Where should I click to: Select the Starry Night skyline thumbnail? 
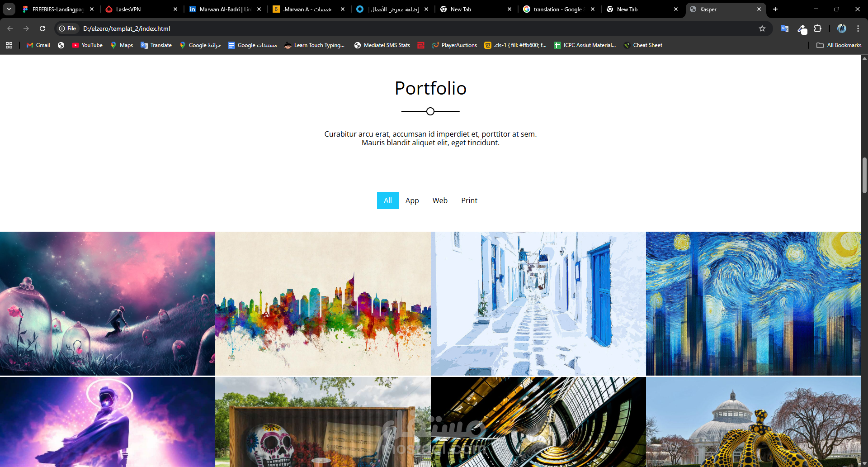click(754, 304)
